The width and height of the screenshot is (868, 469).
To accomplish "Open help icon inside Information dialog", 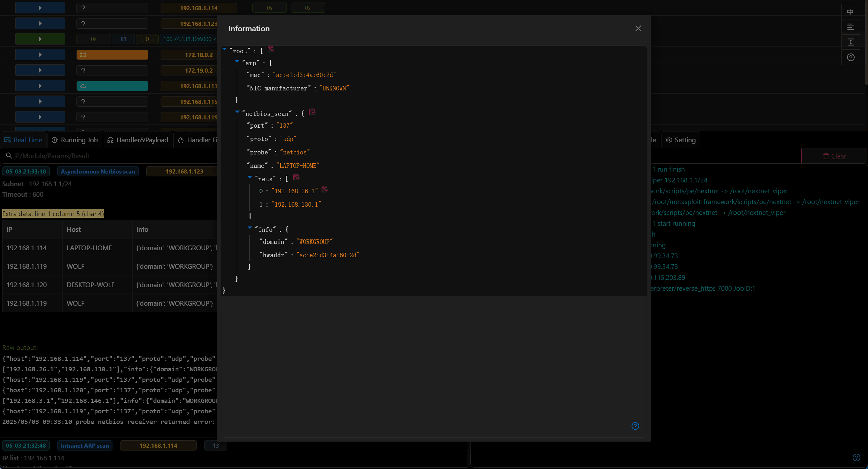I will pos(635,426).
